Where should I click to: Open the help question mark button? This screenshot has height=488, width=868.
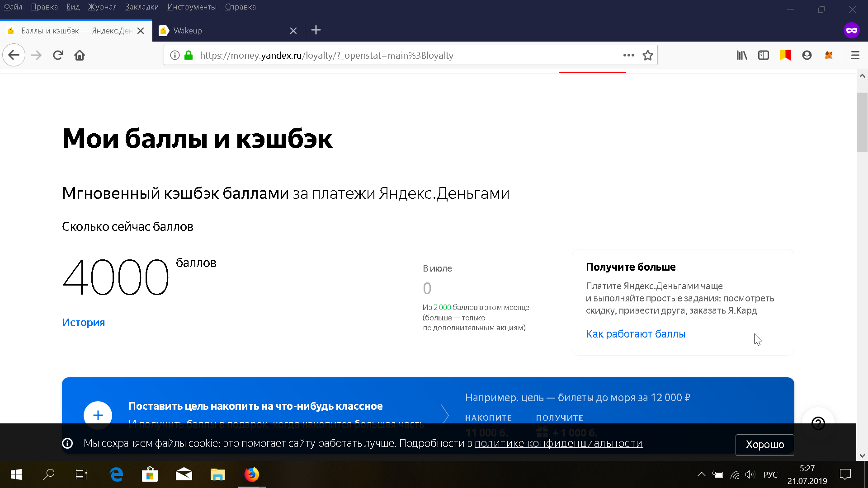point(818,423)
